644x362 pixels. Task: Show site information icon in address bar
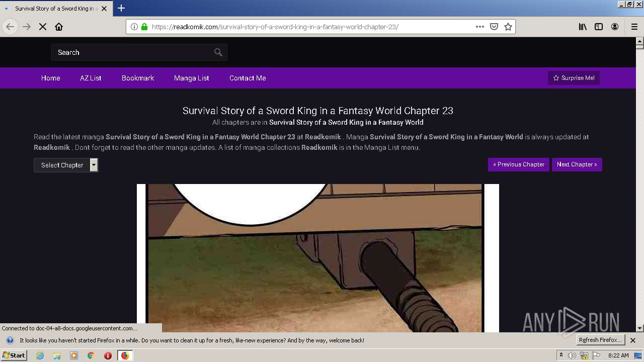[134, 27]
